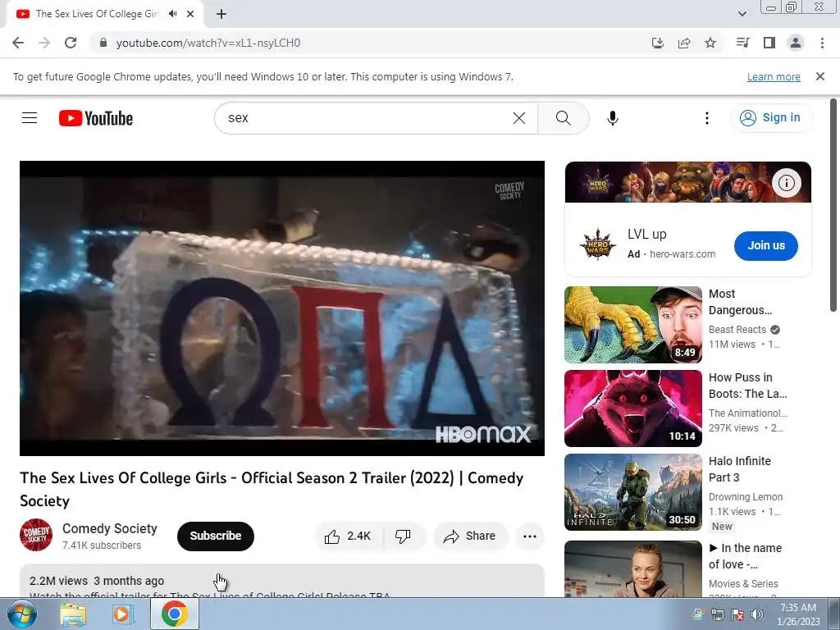Screen dimensions: 840x630
Task: Bookmark this page with the star
Action: pyautogui.click(x=710, y=43)
